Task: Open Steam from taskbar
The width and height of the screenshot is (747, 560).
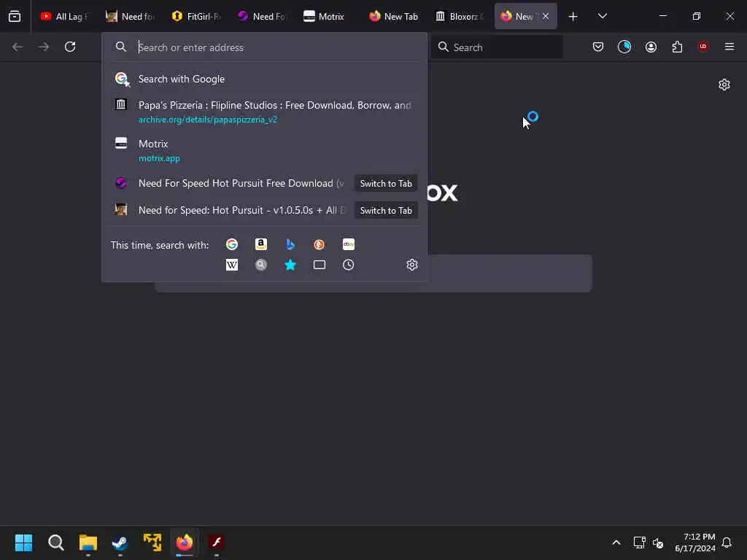Action: pyautogui.click(x=120, y=542)
